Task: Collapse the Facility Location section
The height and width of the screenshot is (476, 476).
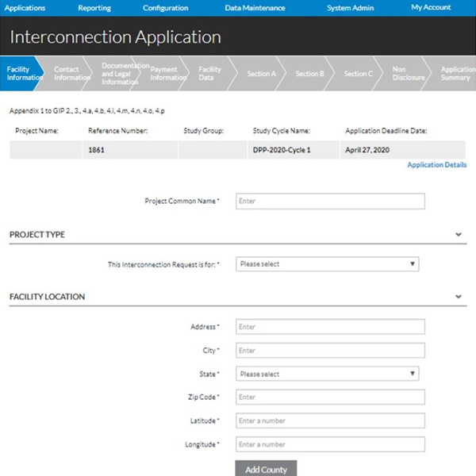Action: click(x=459, y=297)
